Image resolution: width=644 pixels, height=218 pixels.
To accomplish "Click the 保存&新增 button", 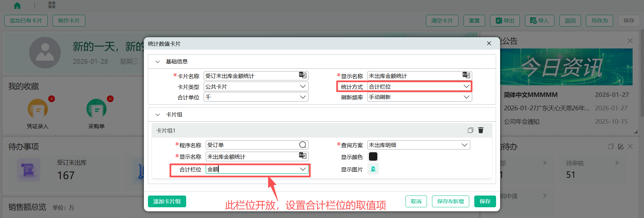I will tap(450, 202).
